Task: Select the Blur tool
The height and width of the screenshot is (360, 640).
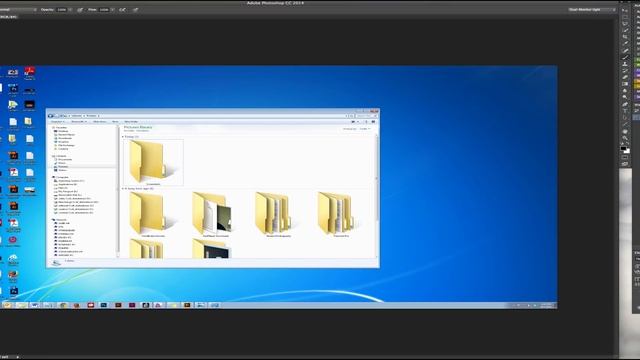Action: (625, 91)
